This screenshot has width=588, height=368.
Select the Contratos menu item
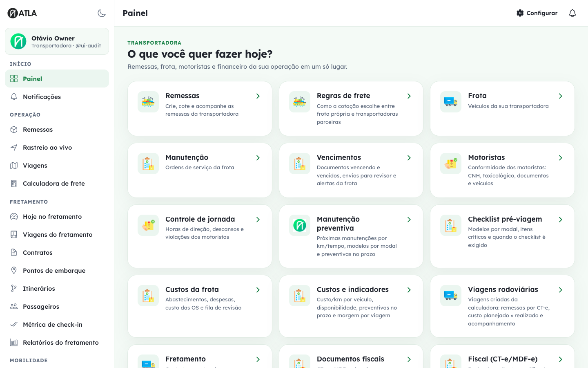pyautogui.click(x=57, y=253)
